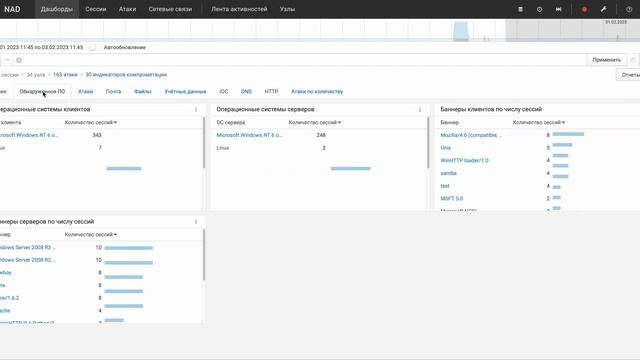Open options menu of server banners panel
The width and height of the screenshot is (640, 360).
196,222
